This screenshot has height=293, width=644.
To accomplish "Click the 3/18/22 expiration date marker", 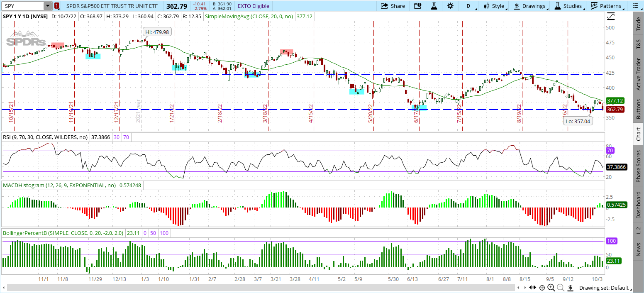I will point(265,113).
